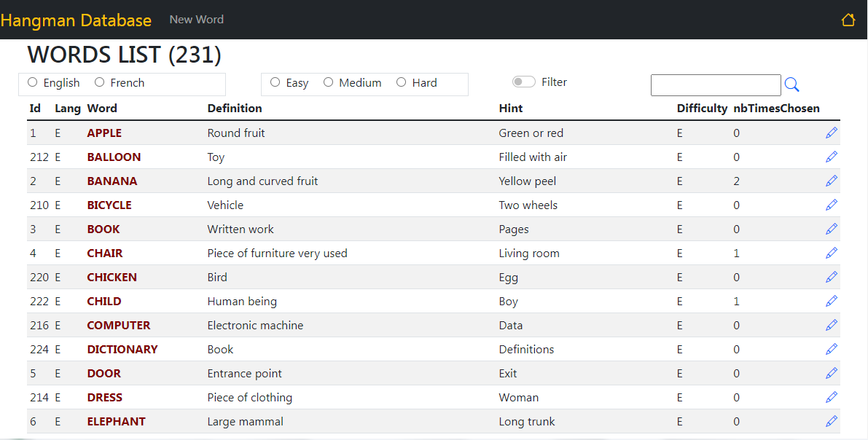Edit the BOOK row with pencil icon

(x=832, y=229)
